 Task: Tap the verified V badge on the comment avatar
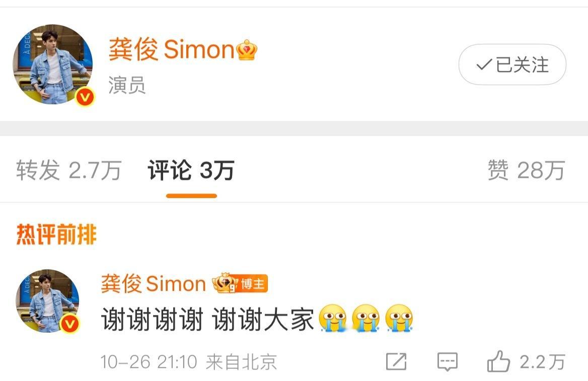pos(70,324)
